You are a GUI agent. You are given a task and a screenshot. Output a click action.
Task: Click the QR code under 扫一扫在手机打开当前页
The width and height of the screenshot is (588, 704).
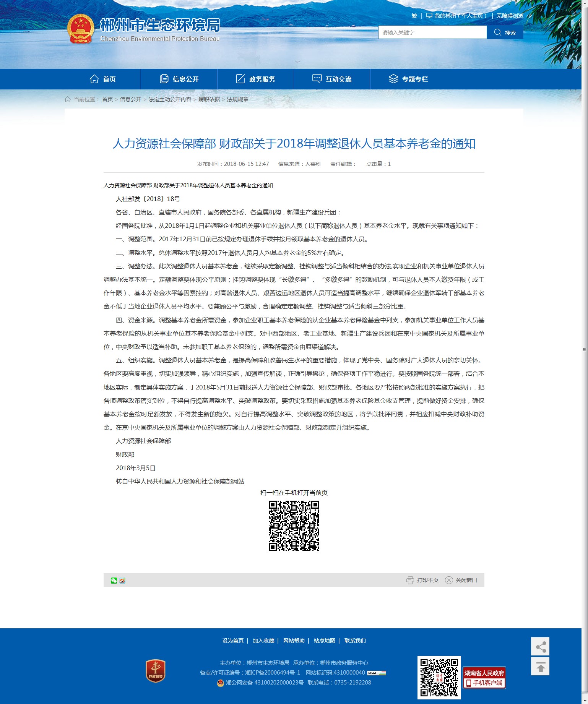coord(294,526)
